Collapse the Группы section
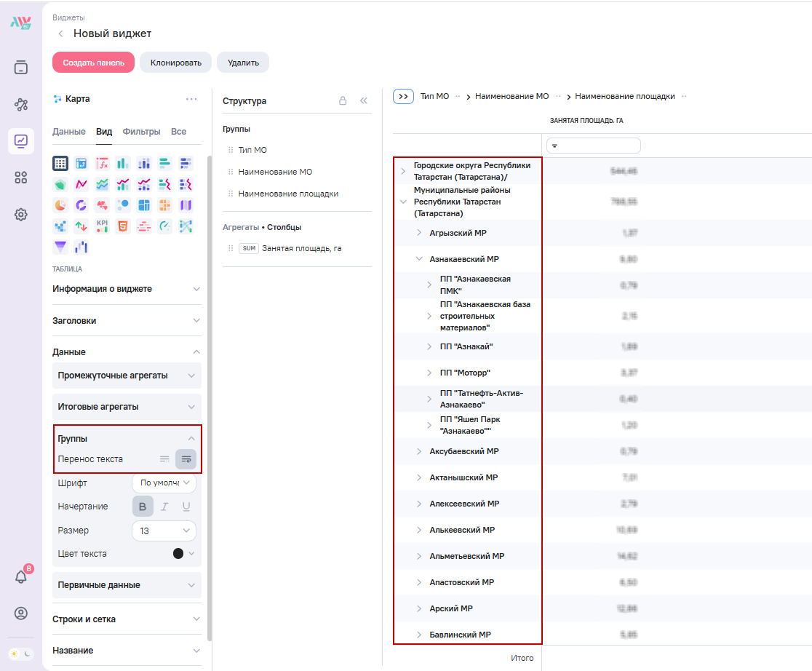The width and height of the screenshot is (812, 671). (x=191, y=438)
